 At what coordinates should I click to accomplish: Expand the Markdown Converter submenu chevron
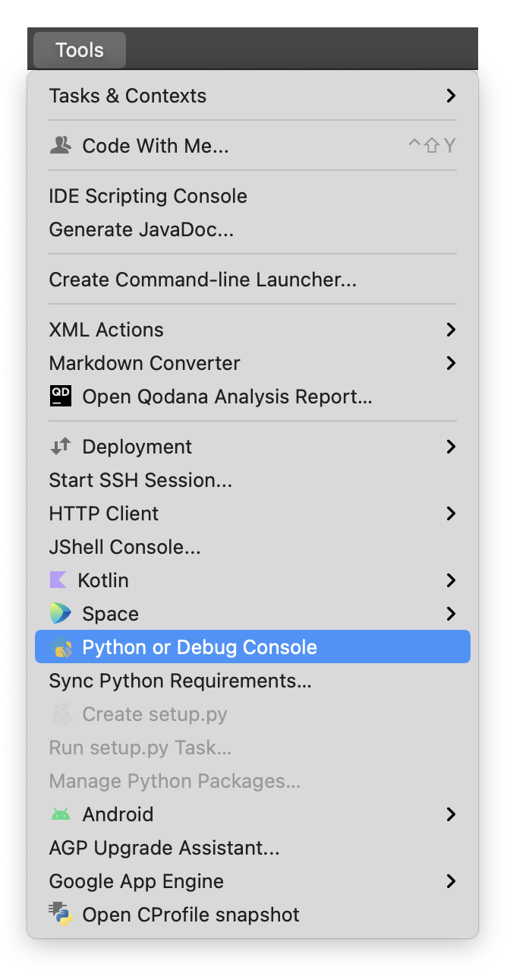coord(451,363)
